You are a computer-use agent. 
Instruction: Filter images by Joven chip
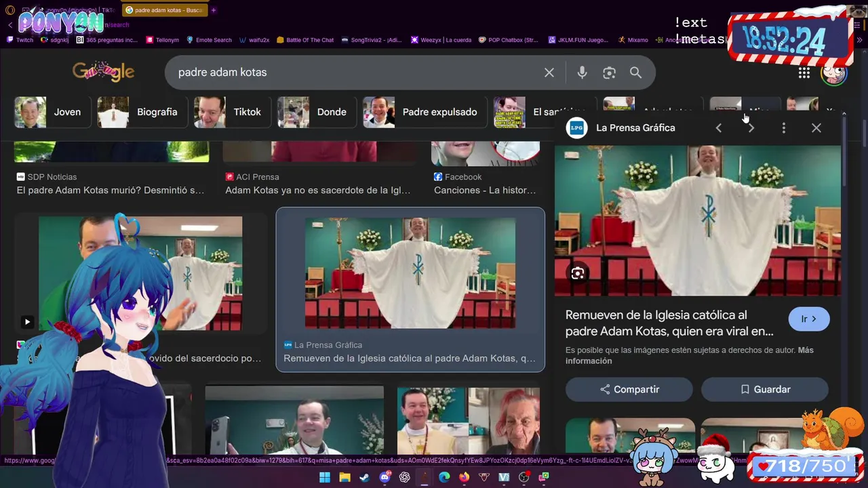tap(52, 112)
